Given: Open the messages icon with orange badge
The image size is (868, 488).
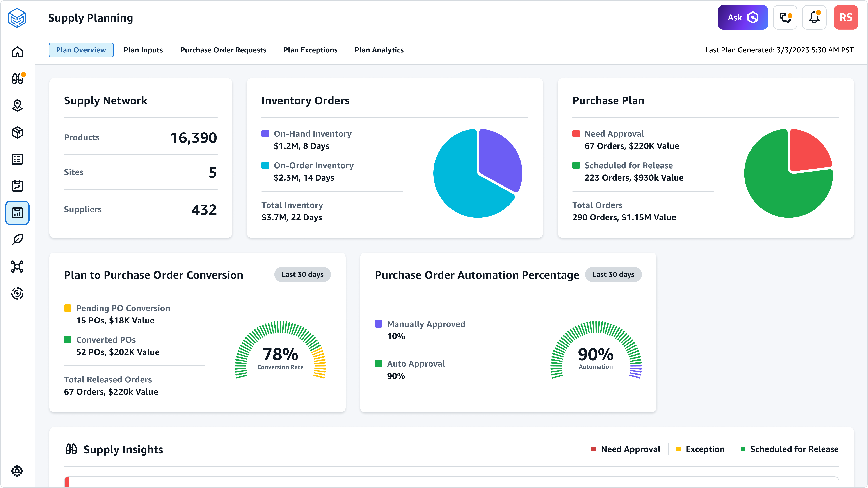Looking at the screenshot, I should point(785,17).
